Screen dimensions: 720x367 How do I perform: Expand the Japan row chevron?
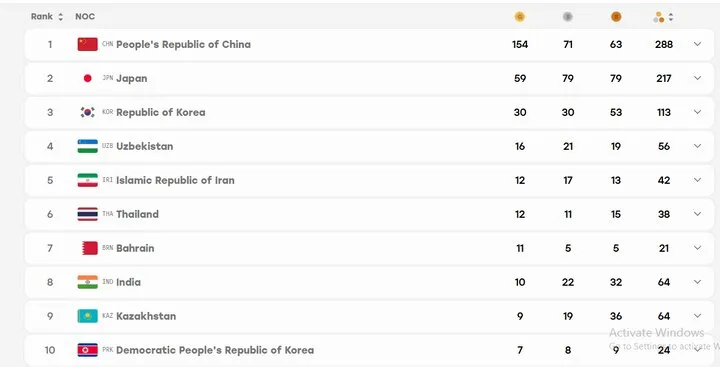pyautogui.click(x=697, y=78)
